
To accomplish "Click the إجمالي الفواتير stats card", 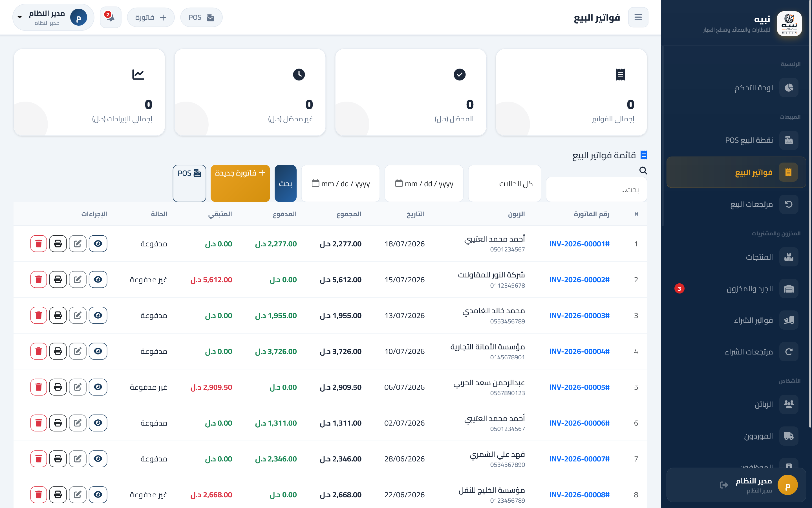I will click(571, 92).
